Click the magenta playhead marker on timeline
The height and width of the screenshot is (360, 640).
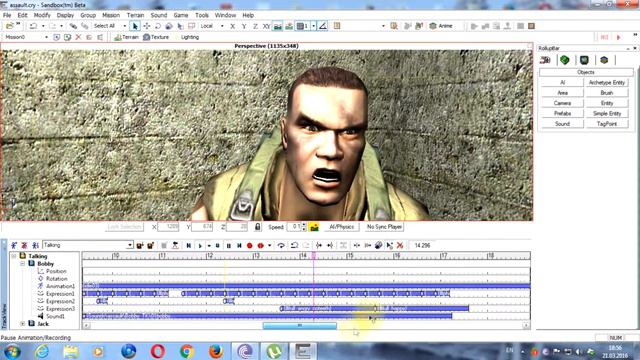click(313, 256)
